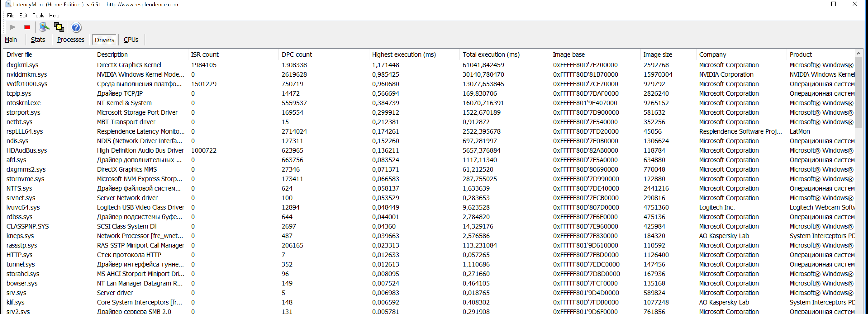Screen dimensions: 868x314
Task: Select the HDAudBus.sys driver row
Action: (27, 150)
